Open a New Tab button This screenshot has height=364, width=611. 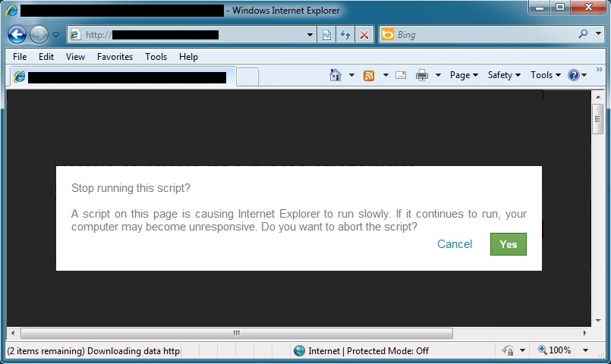[x=247, y=77]
